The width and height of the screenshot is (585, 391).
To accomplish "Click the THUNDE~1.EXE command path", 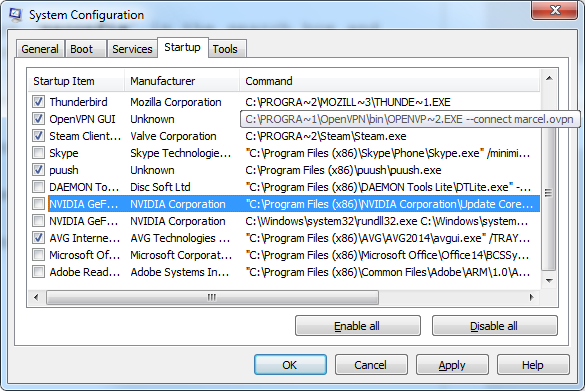I will click(348, 102).
